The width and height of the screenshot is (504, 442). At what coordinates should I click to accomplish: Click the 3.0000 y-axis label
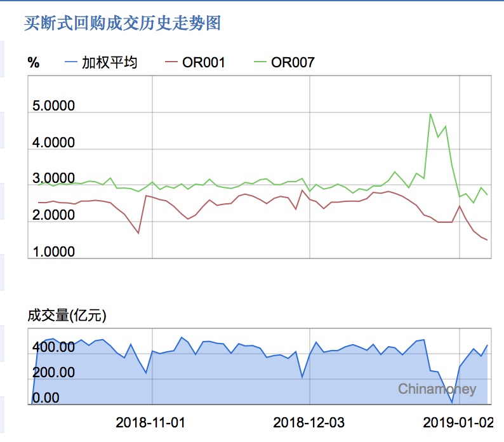(53, 178)
